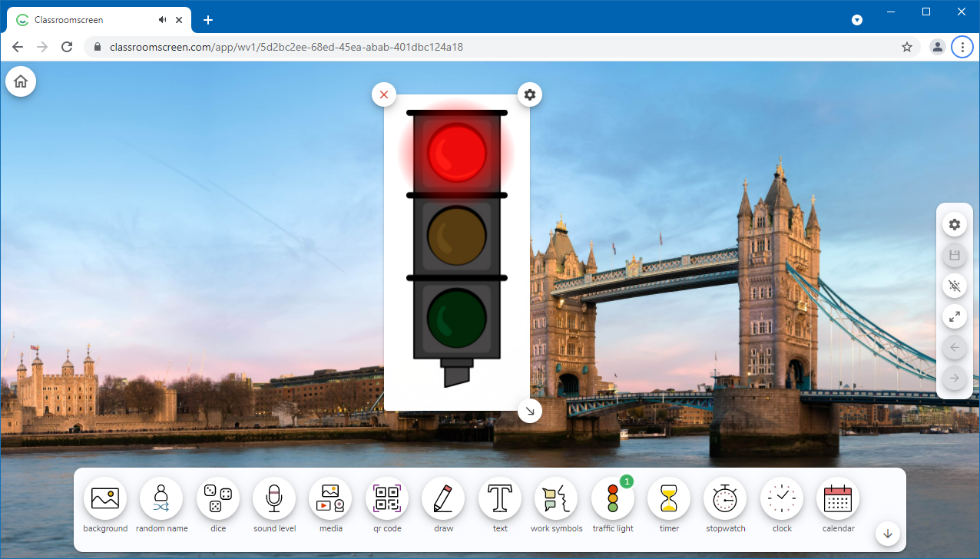Enter fullscreen mode from the sidebar

[x=954, y=316]
